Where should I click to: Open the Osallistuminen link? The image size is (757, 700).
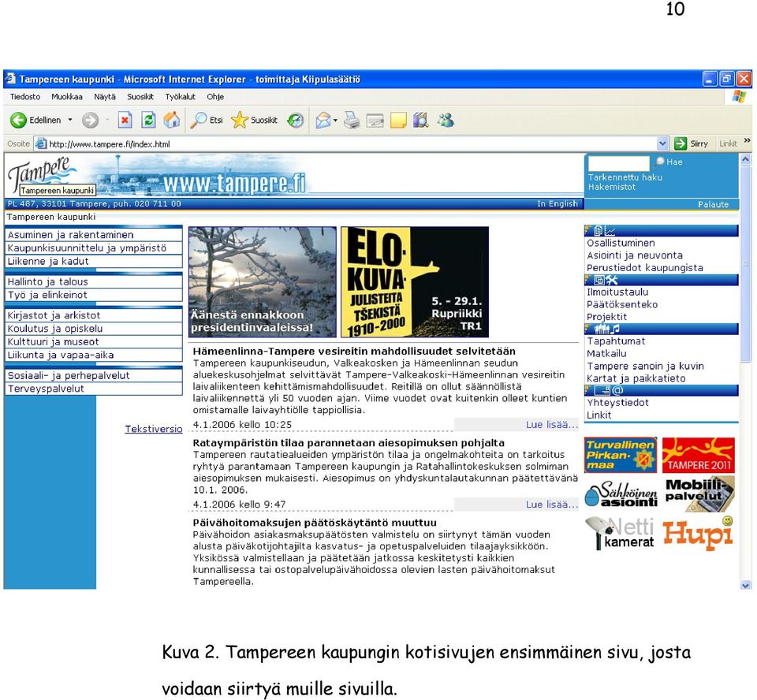(621, 243)
